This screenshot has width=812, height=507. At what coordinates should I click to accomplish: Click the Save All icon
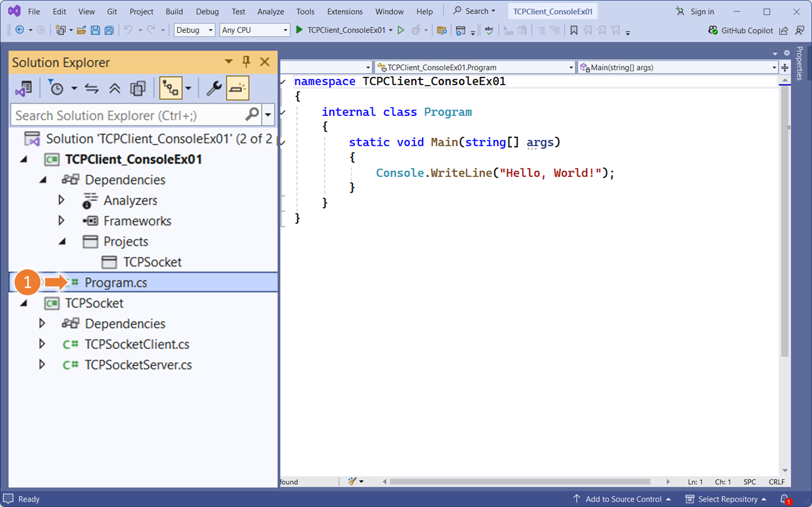pyautogui.click(x=109, y=30)
